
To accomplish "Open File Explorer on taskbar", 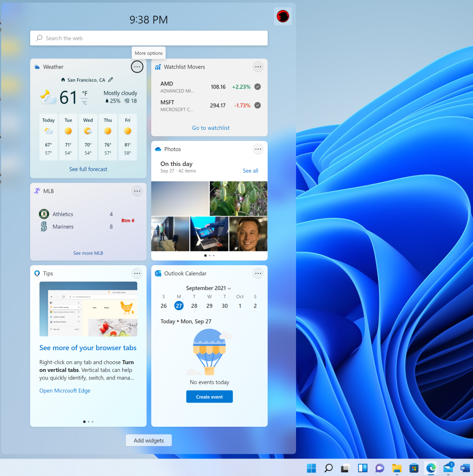I will coord(396,468).
